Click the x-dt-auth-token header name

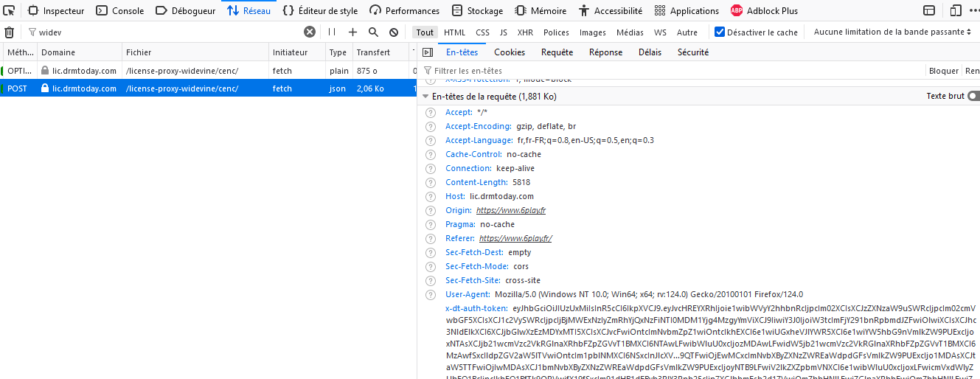(x=476, y=308)
